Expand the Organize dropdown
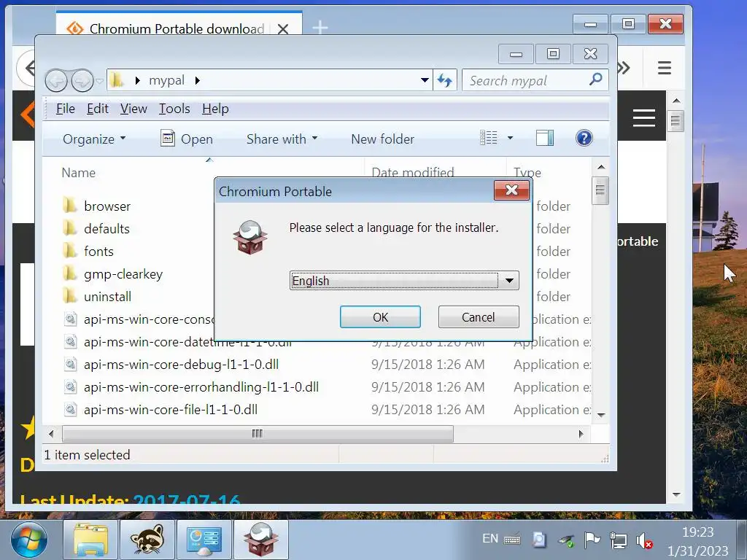The height and width of the screenshot is (560, 747). click(94, 139)
